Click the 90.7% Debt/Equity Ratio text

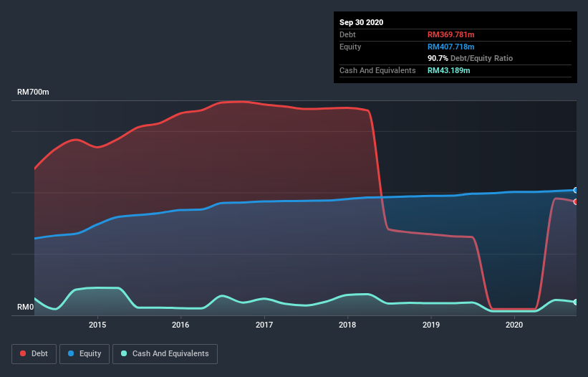[x=471, y=58]
